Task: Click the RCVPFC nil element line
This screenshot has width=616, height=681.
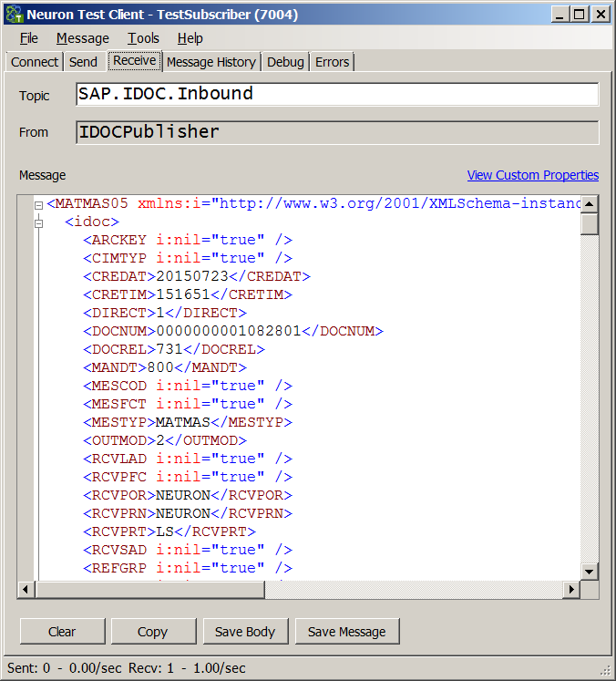Action: 188,477
